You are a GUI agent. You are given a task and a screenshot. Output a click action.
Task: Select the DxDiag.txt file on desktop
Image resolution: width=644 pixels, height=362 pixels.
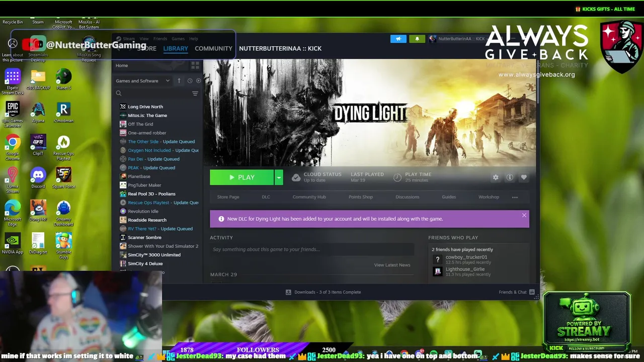point(38,243)
